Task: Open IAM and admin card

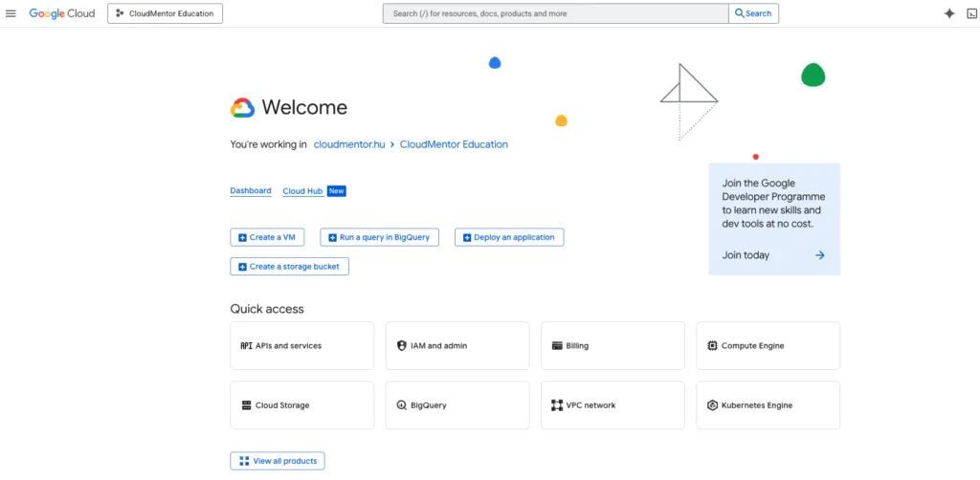Action: tap(457, 345)
